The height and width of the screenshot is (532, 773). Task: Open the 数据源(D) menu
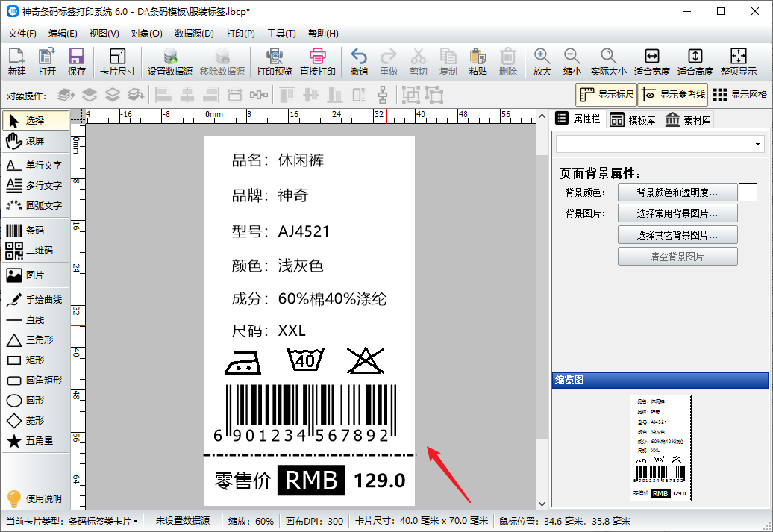point(194,34)
